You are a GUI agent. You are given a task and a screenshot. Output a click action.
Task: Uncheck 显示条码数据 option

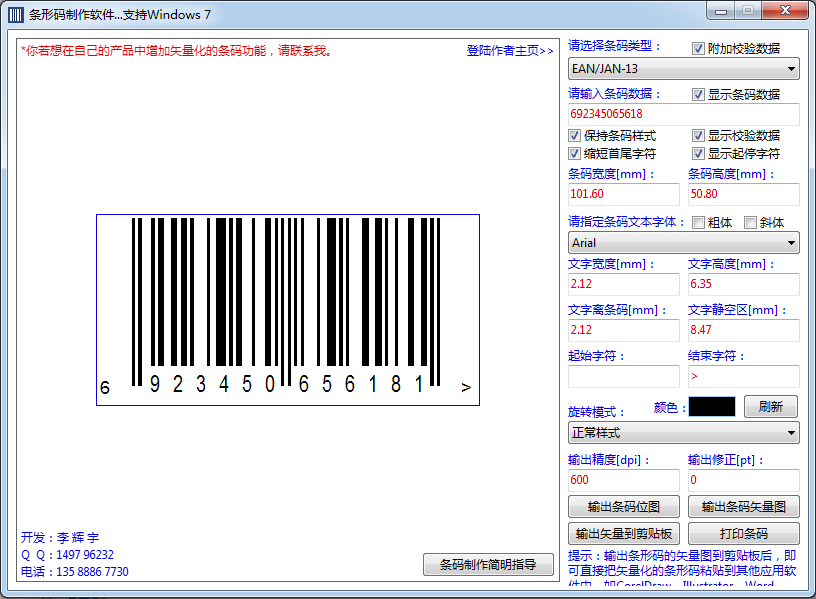[697, 93]
